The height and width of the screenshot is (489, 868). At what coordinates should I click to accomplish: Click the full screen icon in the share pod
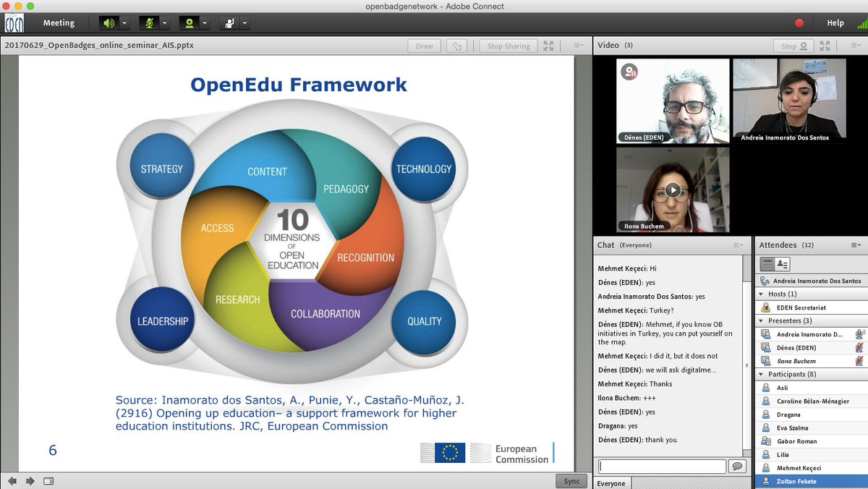(x=548, y=45)
